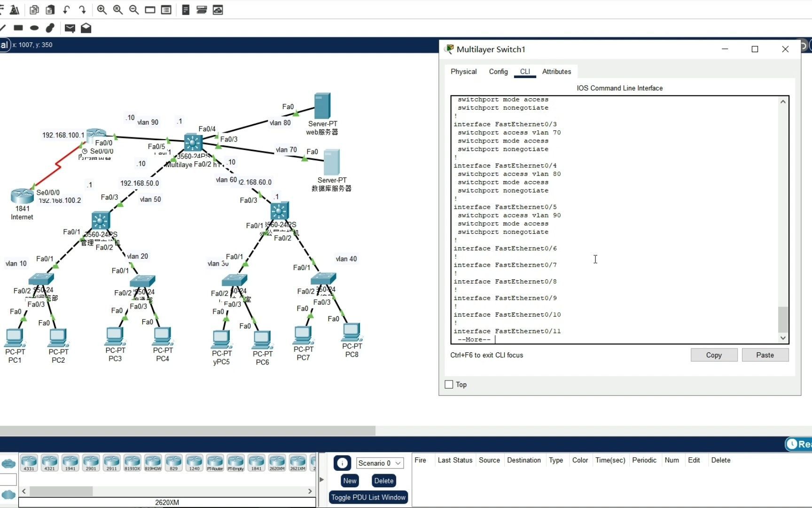This screenshot has height=508, width=812.
Task: Click the Periodic column header
Action: [644, 460]
